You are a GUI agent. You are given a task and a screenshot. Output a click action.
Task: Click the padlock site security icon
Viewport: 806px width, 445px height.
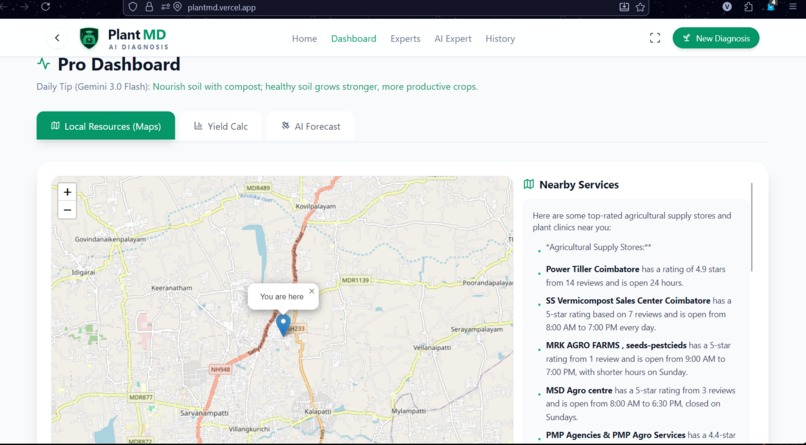pos(149,7)
